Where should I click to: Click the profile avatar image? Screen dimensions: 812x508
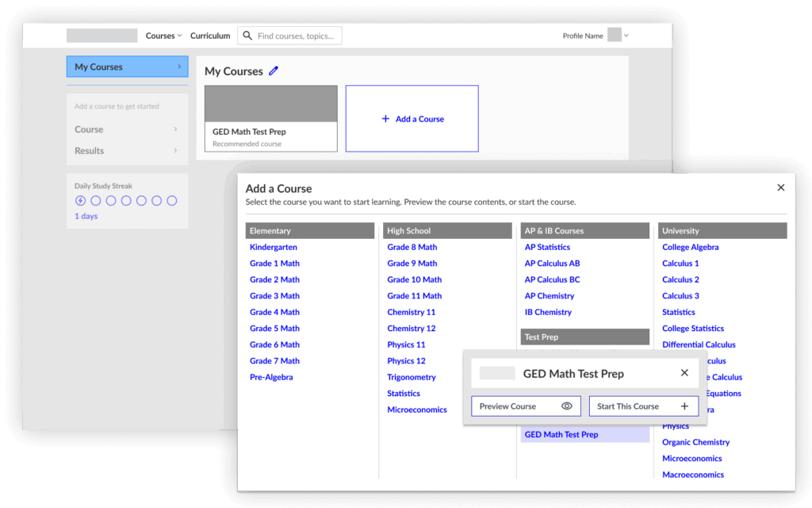coord(615,35)
